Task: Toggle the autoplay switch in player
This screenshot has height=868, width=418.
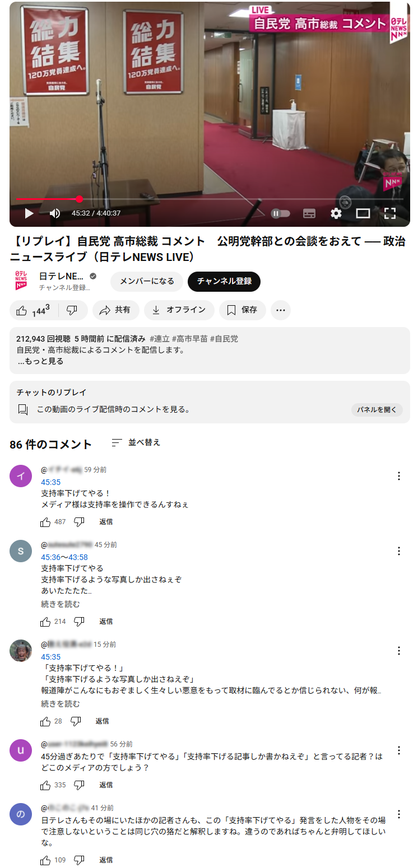Action: (281, 213)
